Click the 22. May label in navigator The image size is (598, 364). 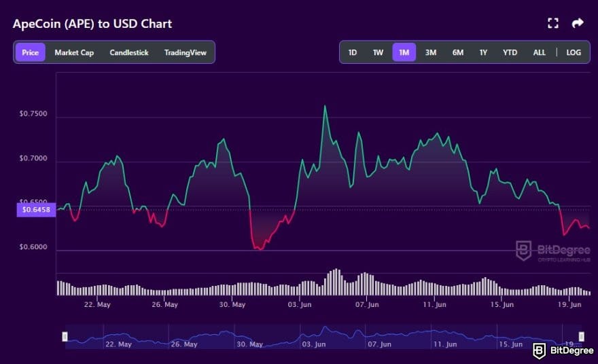point(119,344)
